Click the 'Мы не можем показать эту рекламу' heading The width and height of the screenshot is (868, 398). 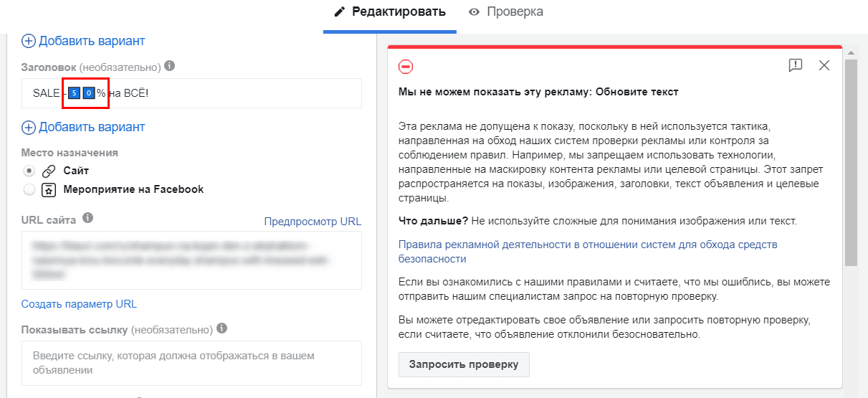pos(538,92)
